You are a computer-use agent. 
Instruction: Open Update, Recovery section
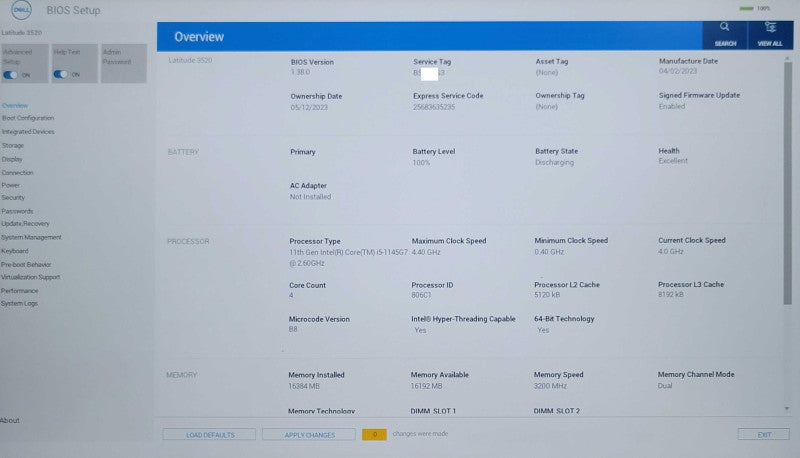click(25, 223)
